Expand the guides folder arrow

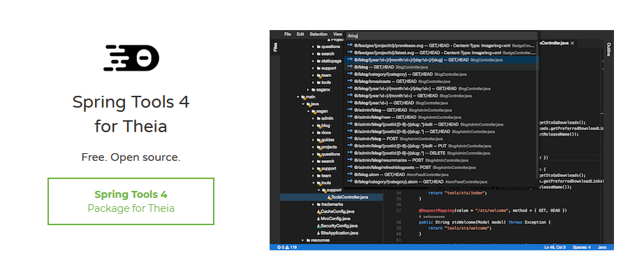[x=314, y=140]
